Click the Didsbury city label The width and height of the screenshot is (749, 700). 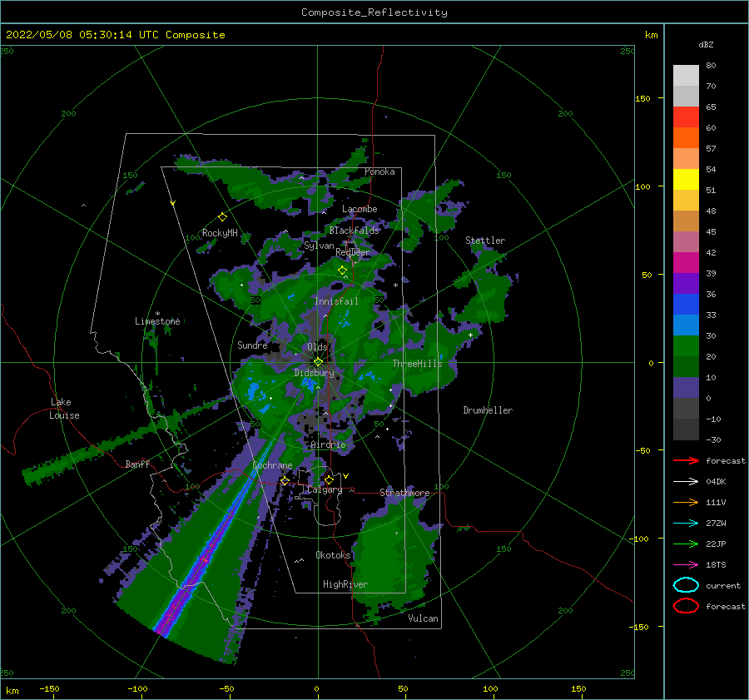[315, 373]
